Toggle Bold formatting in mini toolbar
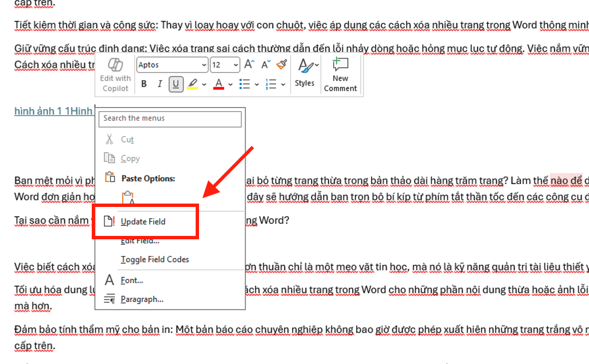The image size is (589, 364). [144, 84]
